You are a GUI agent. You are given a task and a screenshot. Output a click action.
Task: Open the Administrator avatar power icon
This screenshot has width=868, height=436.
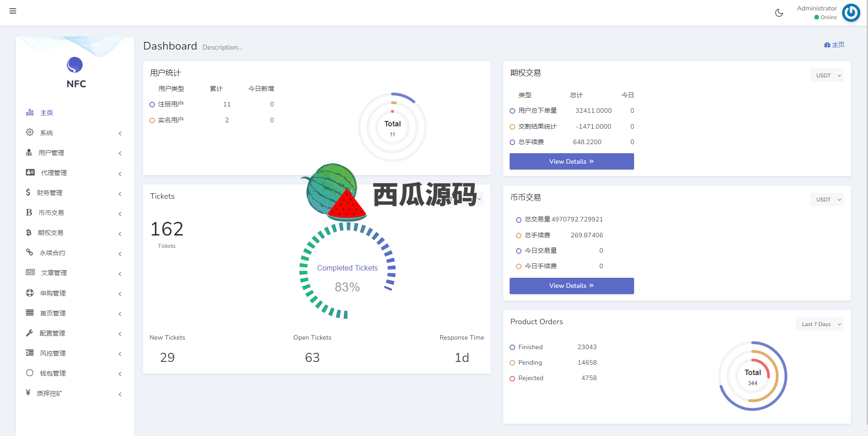pos(851,13)
